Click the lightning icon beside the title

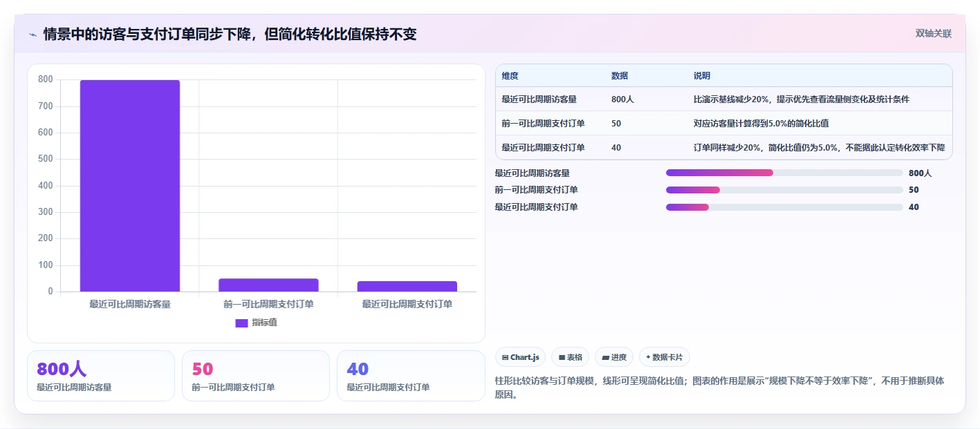pyautogui.click(x=33, y=35)
